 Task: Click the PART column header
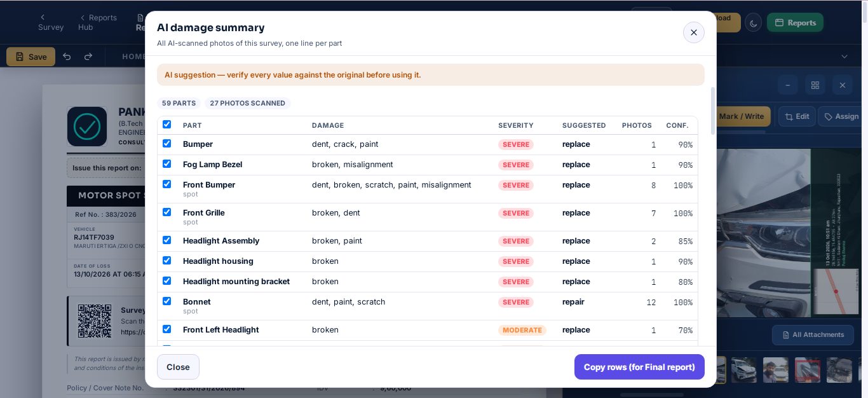(193, 126)
